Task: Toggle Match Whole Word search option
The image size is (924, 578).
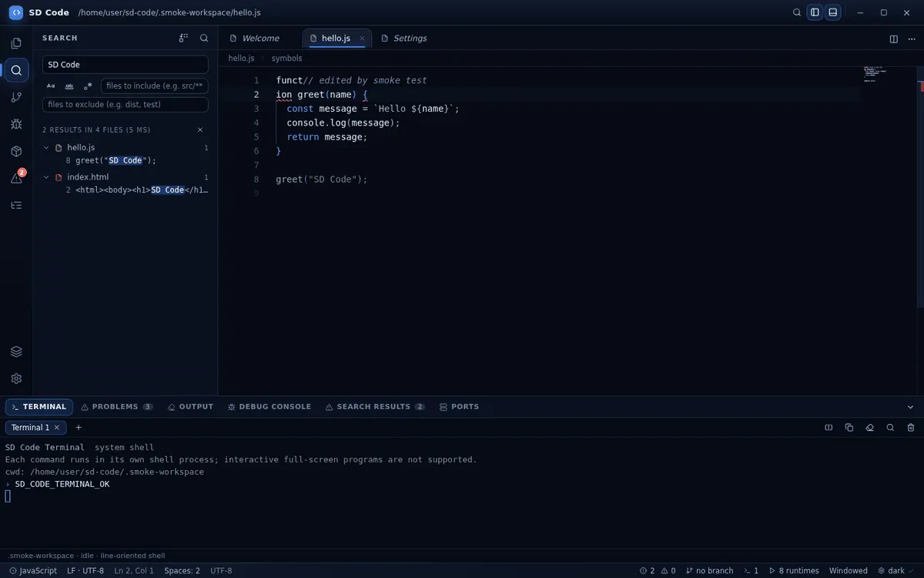Action: click(69, 86)
